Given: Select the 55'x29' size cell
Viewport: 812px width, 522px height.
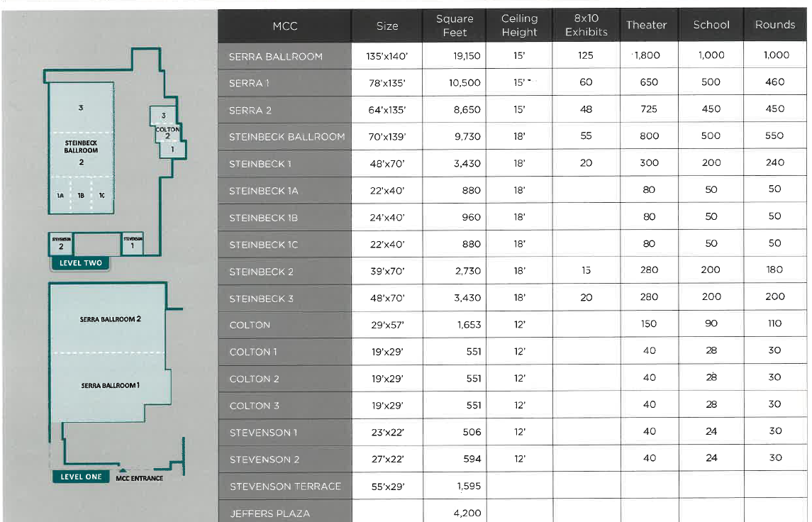Looking at the screenshot, I should pyautogui.click(x=387, y=487).
